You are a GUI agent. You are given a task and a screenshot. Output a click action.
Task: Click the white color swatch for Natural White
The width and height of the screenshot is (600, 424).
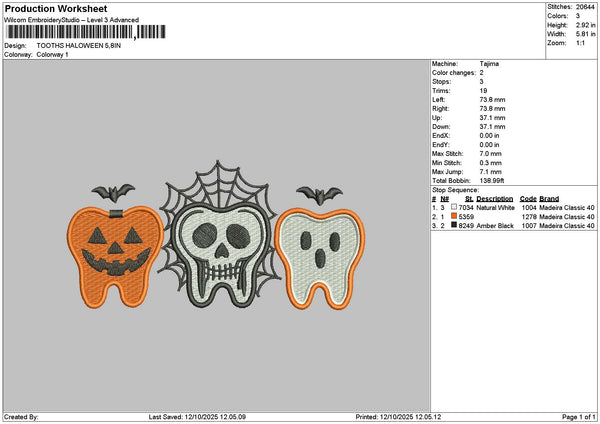[454, 207]
